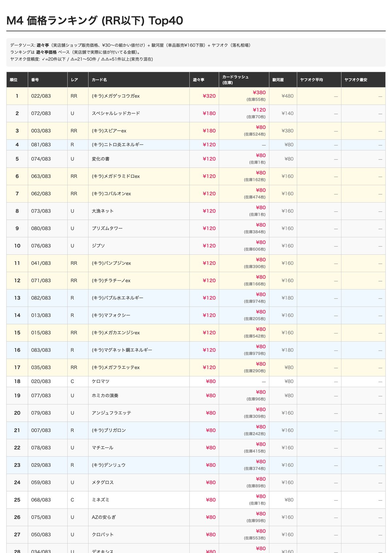
Task: Click card name マチエール
Action: pyautogui.click(x=103, y=447)
